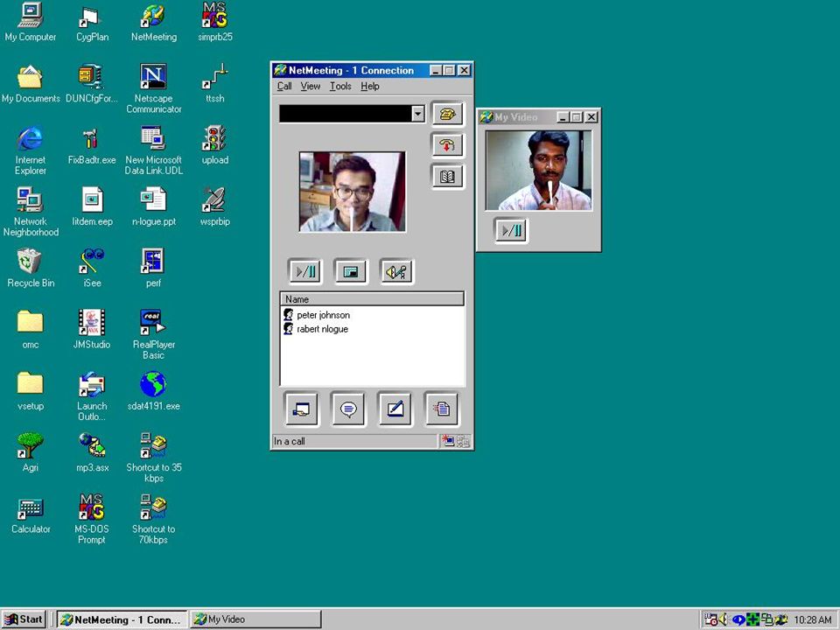Click the speaker volume icon in system tray
The image size is (840, 630).
click(x=724, y=619)
